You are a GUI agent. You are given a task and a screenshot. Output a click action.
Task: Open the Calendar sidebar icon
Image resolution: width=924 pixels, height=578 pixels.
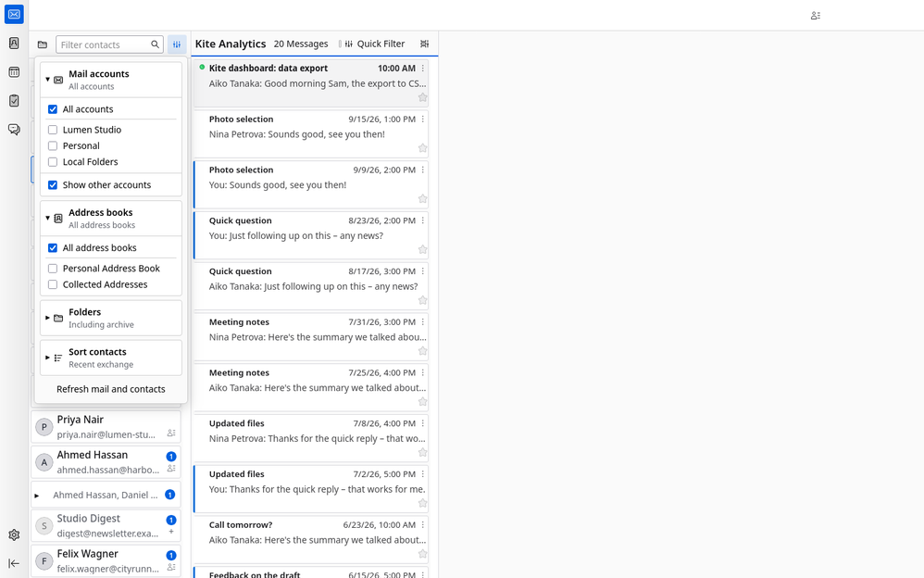14,72
